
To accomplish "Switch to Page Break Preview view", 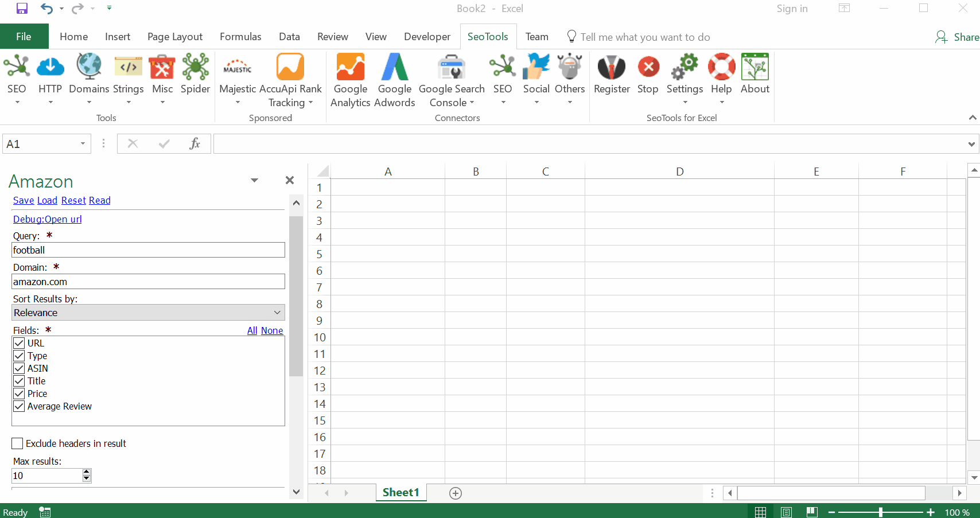I will point(812,512).
